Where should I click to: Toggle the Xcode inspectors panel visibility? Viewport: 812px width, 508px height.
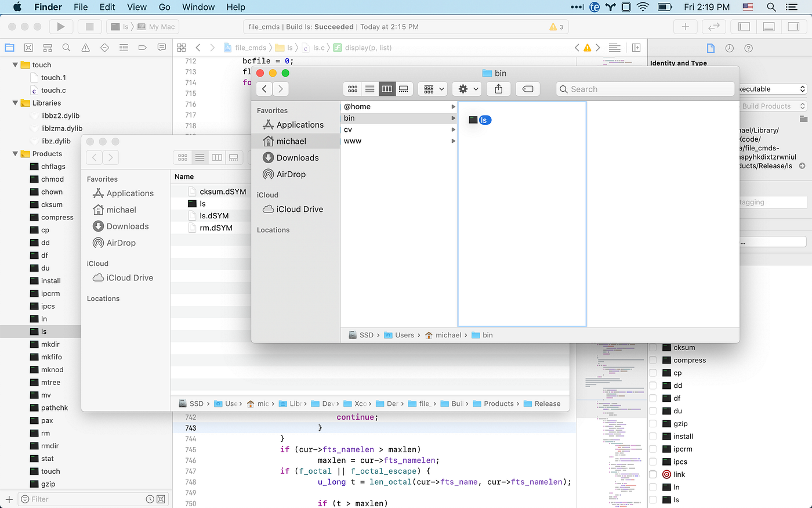794,27
